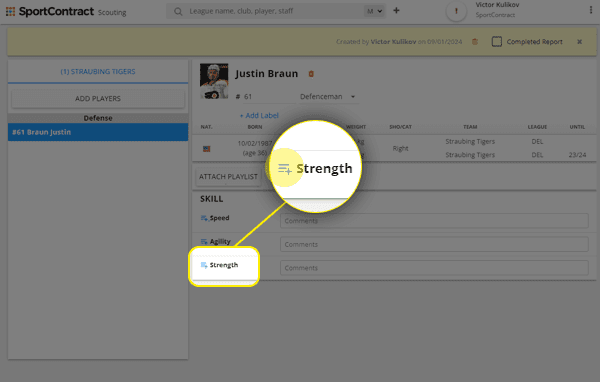The image size is (600, 382).
Task: Click the plus icon next to search
Action: tap(396, 11)
